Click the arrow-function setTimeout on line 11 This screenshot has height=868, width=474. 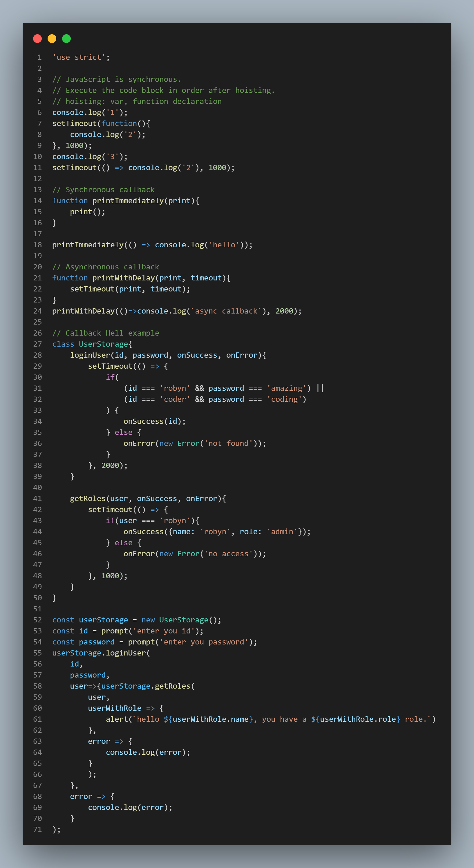pos(143,168)
